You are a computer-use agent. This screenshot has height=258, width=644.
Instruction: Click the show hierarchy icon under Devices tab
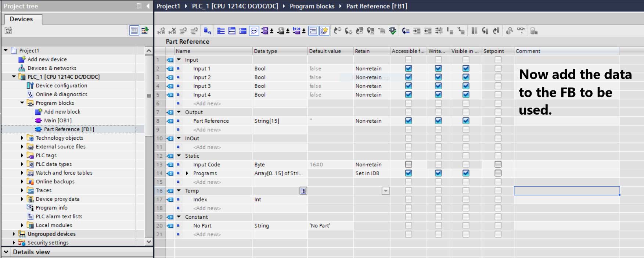click(x=8, y=31)
